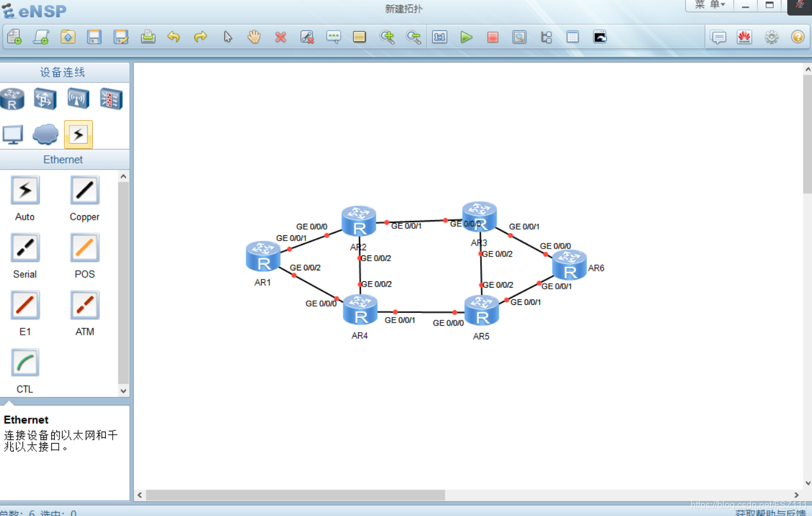Select router AR4 on the canvas
This screenshot has height=516, width=812.
[x=360, y=310]
